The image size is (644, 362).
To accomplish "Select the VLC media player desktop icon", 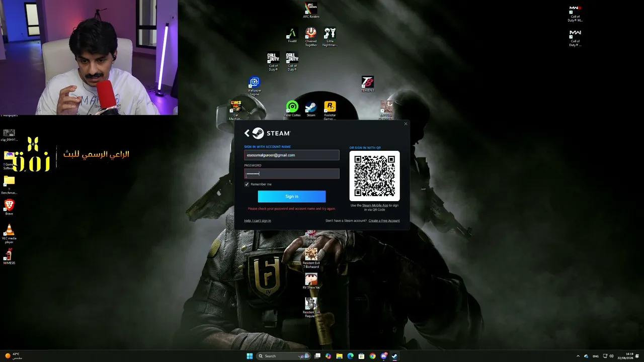I will pos(9,234).
